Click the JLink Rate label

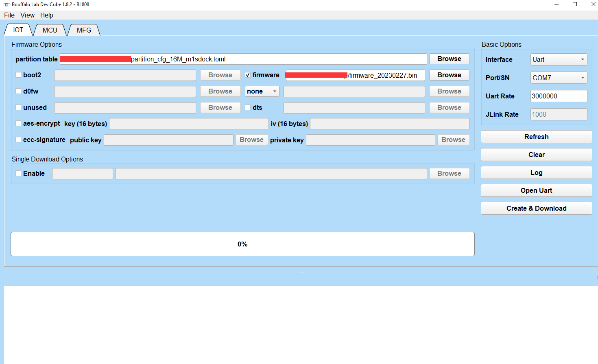click(x=502, y=114)
